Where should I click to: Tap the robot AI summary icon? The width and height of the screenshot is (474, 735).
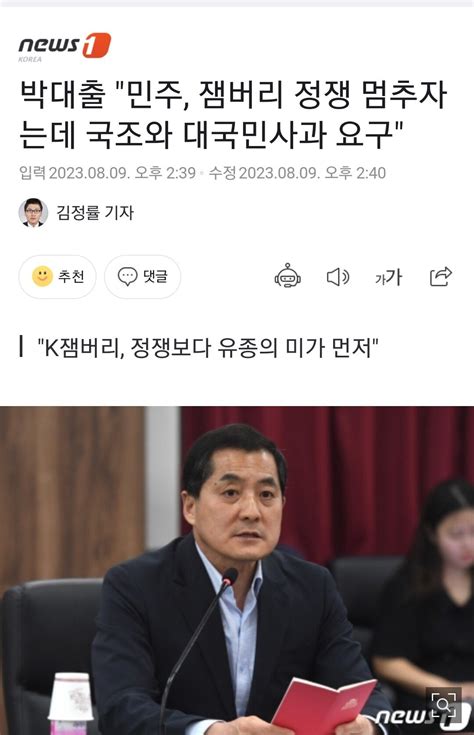click(x=287, y=276)
